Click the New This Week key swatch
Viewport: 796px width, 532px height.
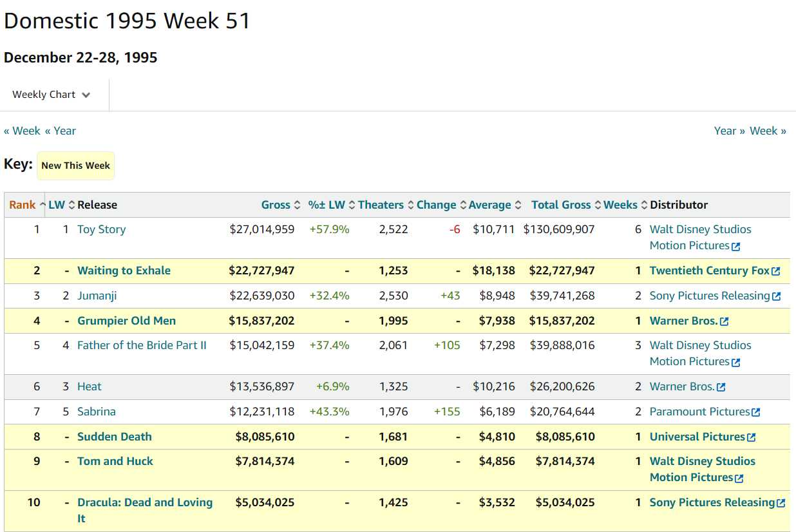click(75, 166)
